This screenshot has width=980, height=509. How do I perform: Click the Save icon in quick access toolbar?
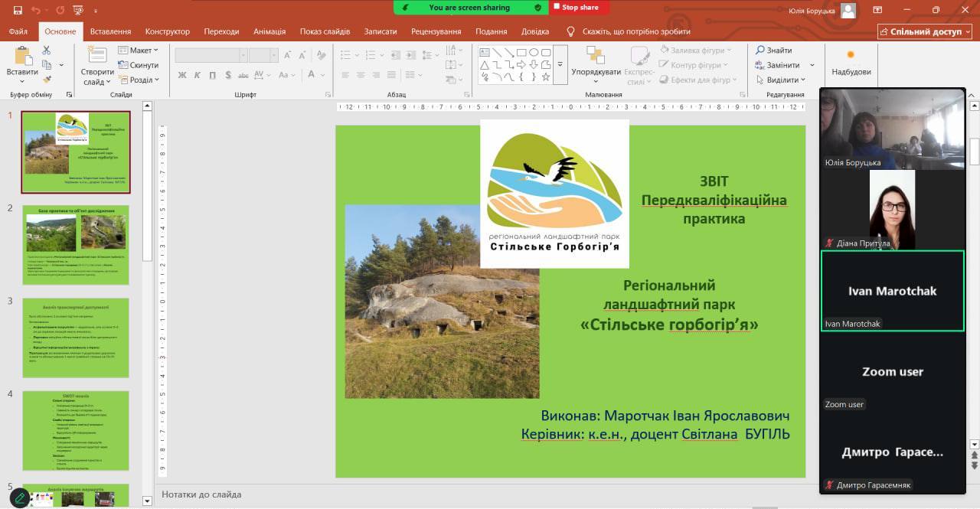(x=18, y=8)
